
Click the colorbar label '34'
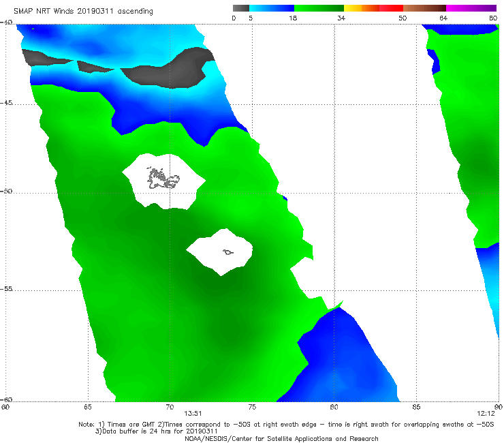(x=341, y=18)
